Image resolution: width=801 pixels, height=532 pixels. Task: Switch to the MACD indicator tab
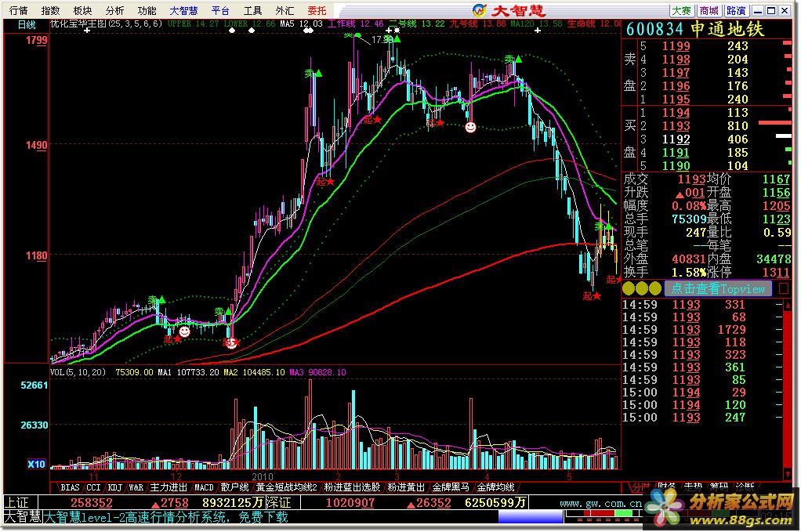[204, 487]
